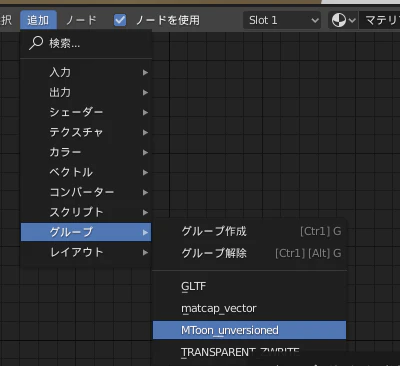
Task: Expand the カラー submenu
Action: (x=86, y=152)
